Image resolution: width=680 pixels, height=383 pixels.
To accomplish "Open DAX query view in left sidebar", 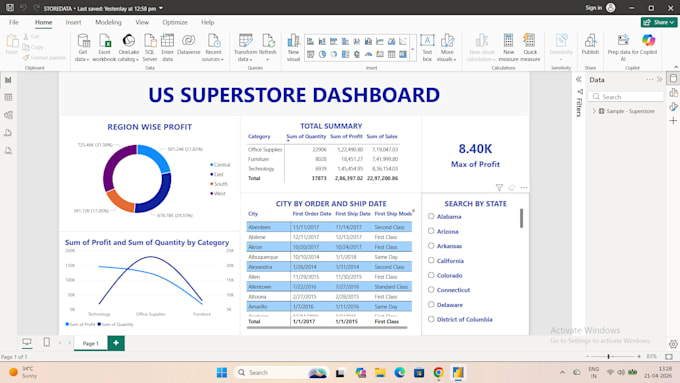I will tap(8, 133).
